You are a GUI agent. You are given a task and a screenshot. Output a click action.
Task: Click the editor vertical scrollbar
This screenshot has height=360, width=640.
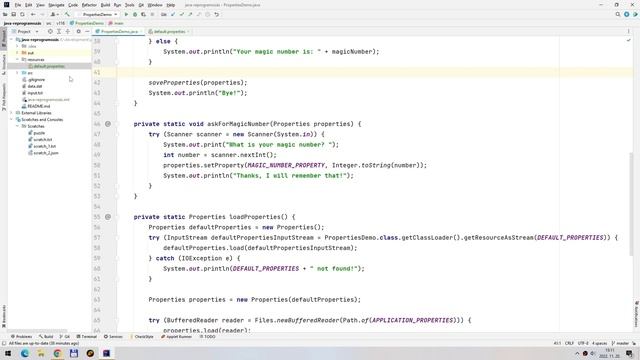coord(631,204)
